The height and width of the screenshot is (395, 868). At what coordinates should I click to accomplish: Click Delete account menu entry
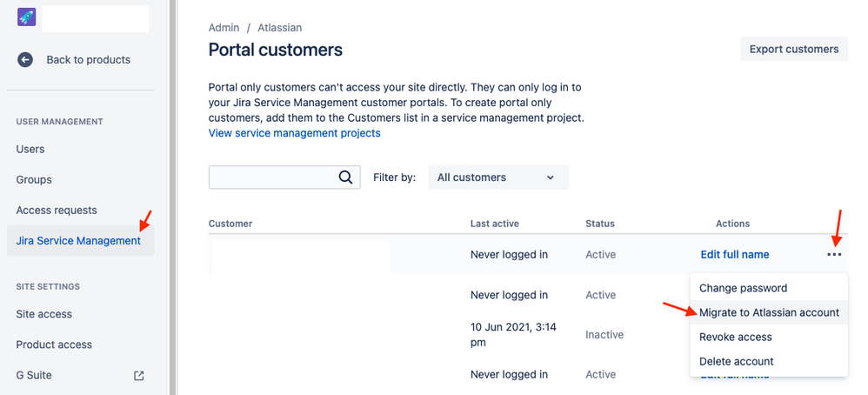tap(736, 361)
